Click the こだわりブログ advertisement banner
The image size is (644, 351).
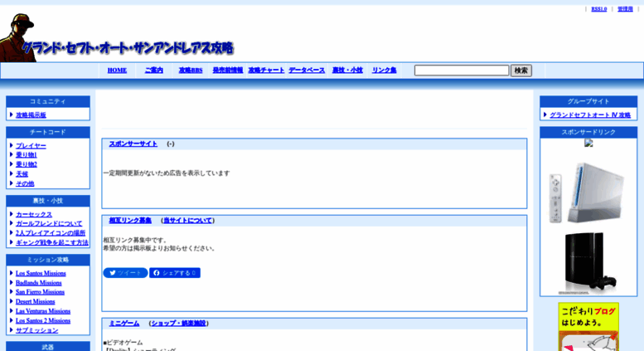click(x=588, y=327)
